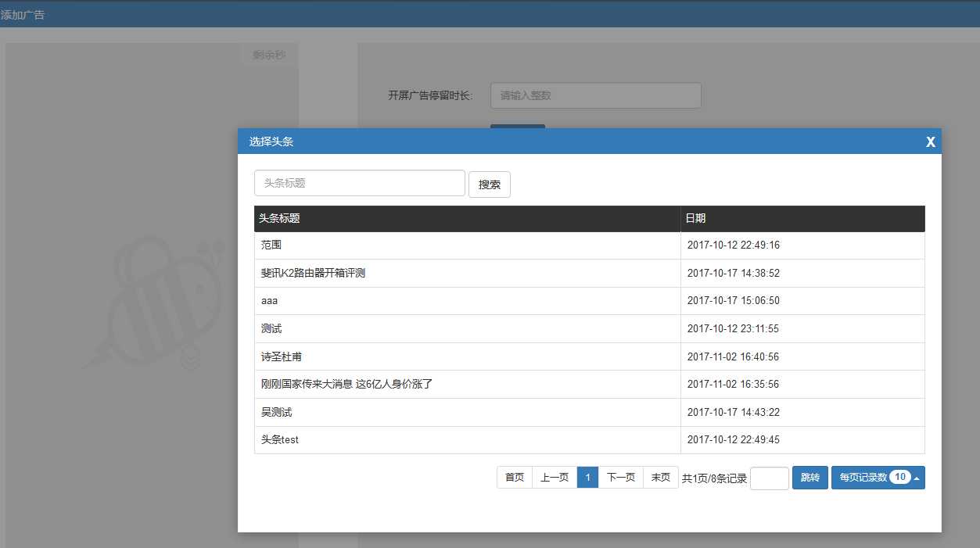Screen dimensions: 980x548
Task: Click date 2017-10-17 15:06:50
Action: (x=734, y=301)
